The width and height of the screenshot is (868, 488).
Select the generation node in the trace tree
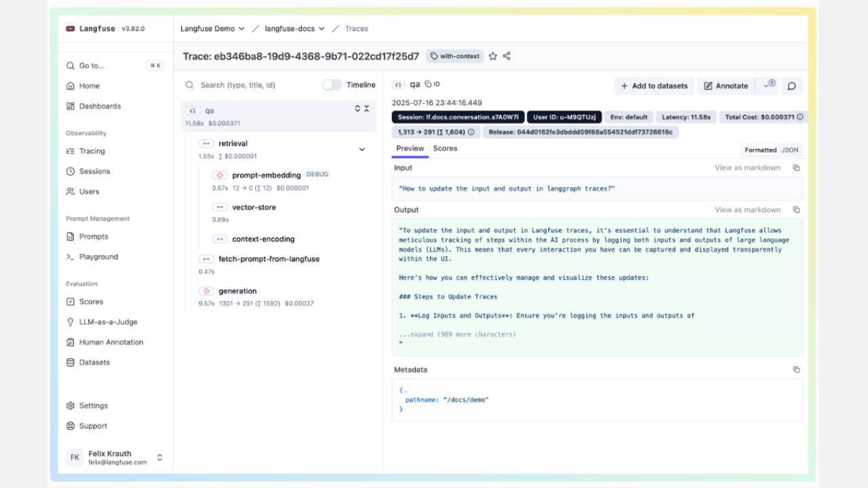click(x=237, y=291)
